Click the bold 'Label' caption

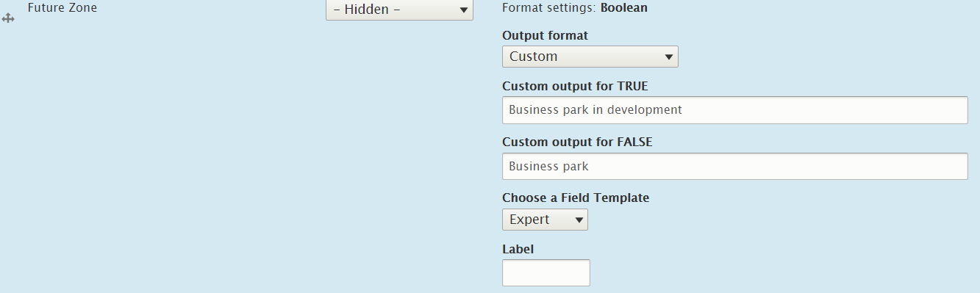(518, 249)
